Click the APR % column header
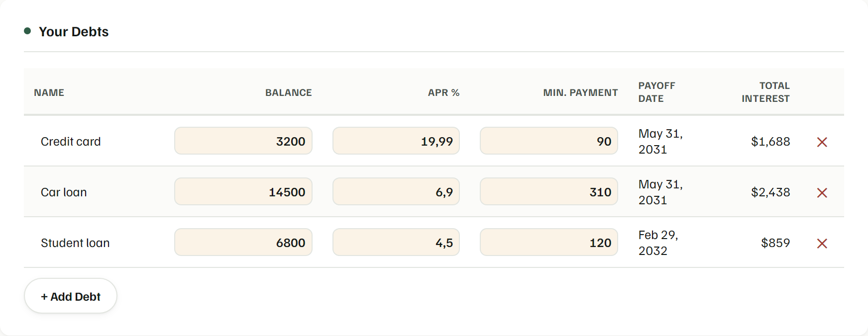This screenshot has height=336, width=868. point(443,92)
